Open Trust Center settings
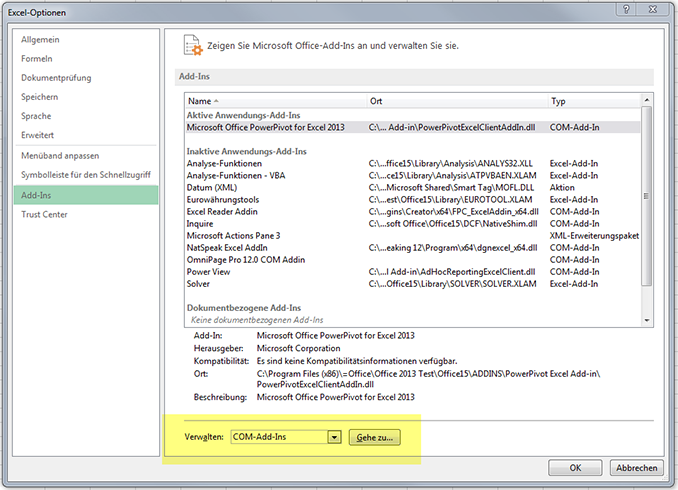 [x=44, y=215]
